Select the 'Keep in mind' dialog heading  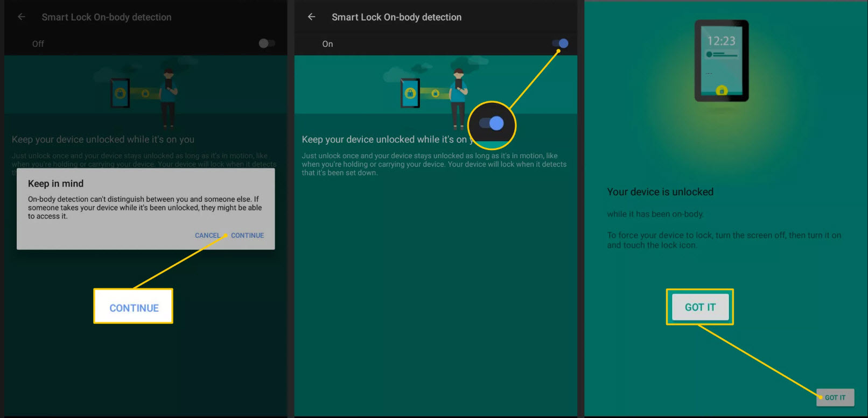[x=55, y=183]
